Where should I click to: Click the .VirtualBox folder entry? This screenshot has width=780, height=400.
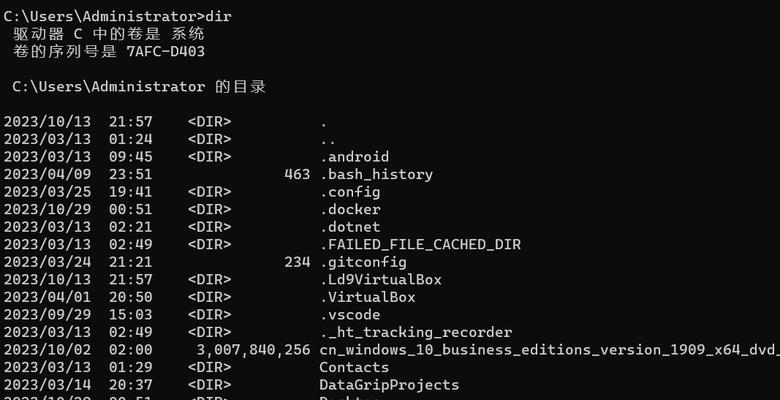367,298
